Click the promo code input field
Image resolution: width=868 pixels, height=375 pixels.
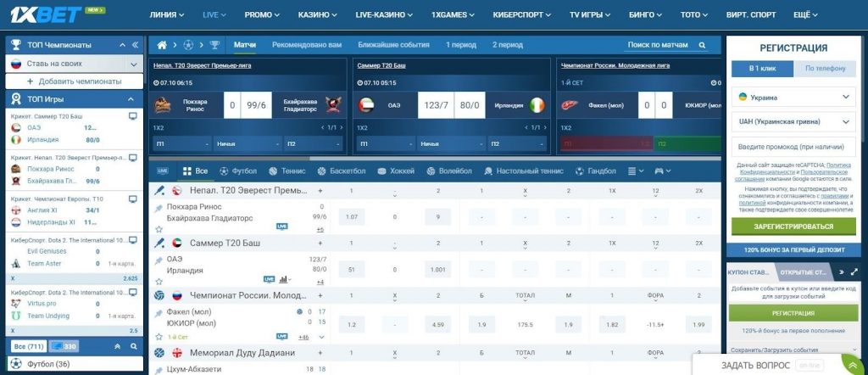793,148
